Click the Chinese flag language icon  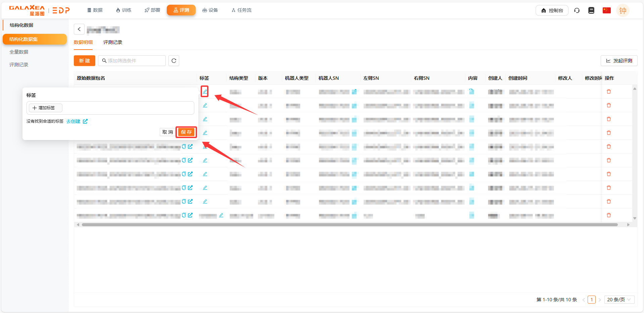(x=606, y=10)
